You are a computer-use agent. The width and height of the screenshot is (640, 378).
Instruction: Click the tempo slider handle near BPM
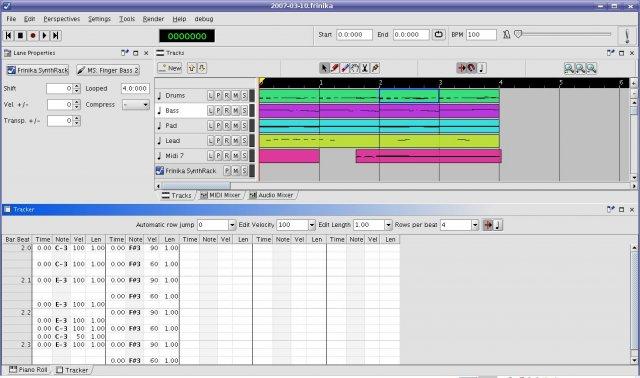[x=518, y=34]
